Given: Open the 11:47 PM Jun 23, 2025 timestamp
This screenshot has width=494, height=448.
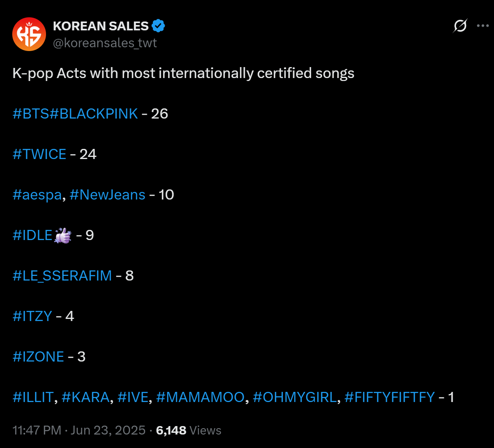Looking at the screenshot, I should click(x=79, y=430).
